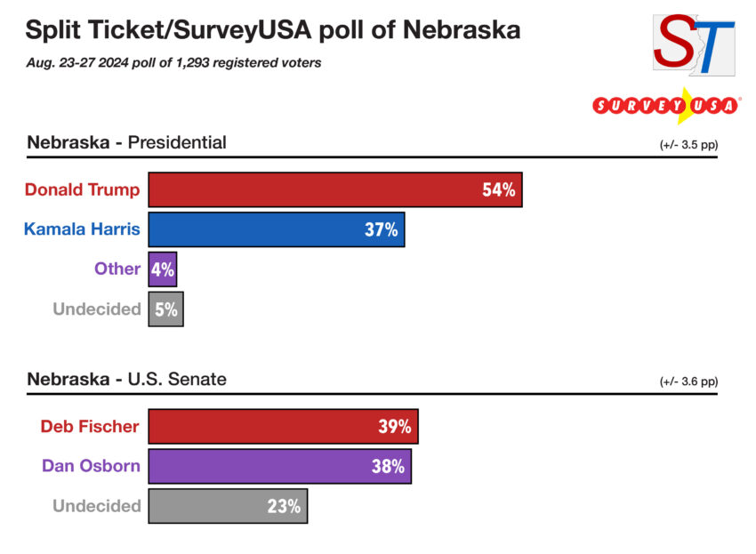Click the purple Other label text
756x554 pixels.
[117, 269]
